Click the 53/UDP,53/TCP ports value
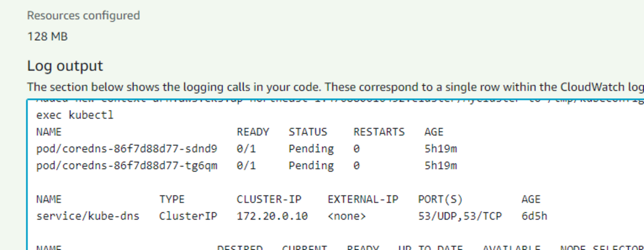 coord(460,216)
